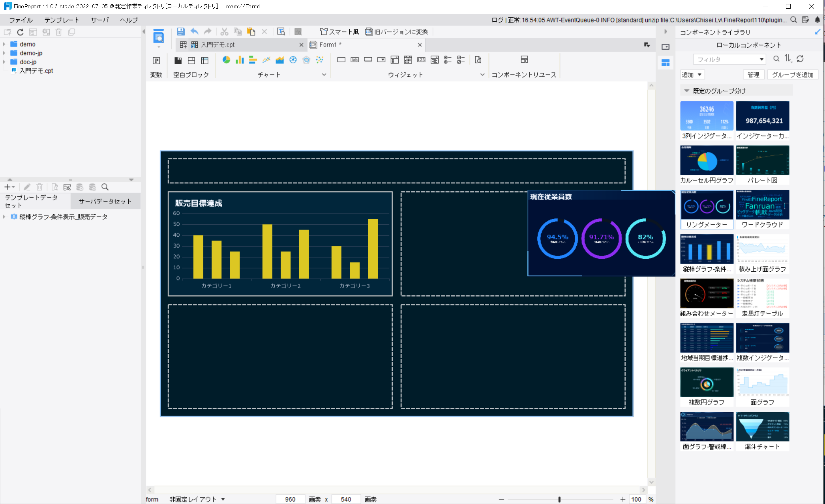825x504 pixels.
Task: Select the pie chart icon
Action: (226, 60)
